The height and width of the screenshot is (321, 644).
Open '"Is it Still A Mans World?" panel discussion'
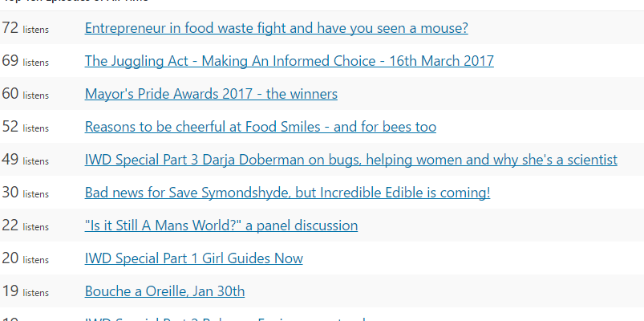coord(221,226)
